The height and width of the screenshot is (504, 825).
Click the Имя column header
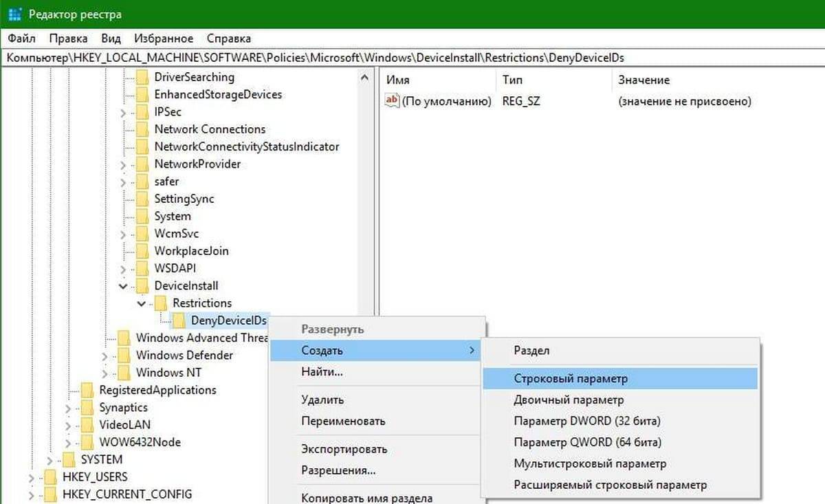(438, 80)
